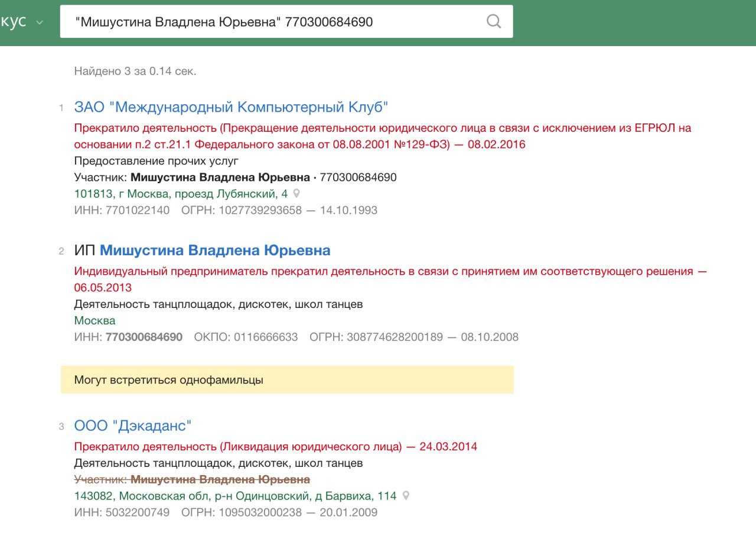Select bold ИНН 770300684690 in second result

(x=144, y=337)
